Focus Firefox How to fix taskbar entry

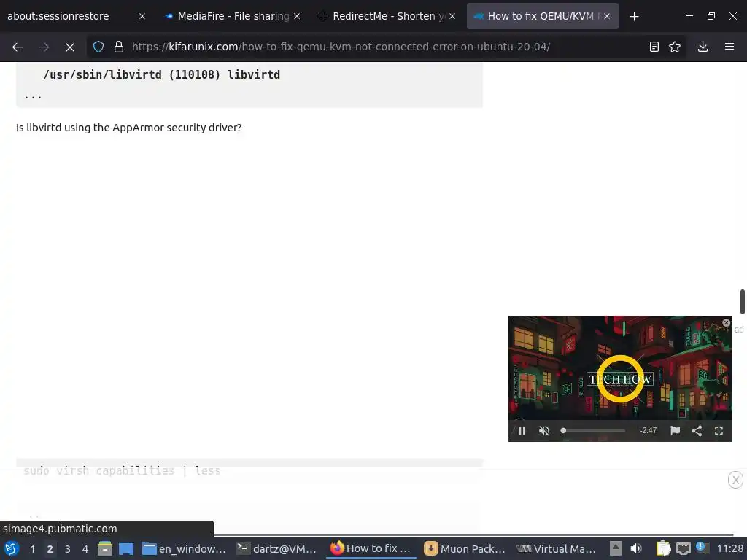click(371, 548)
